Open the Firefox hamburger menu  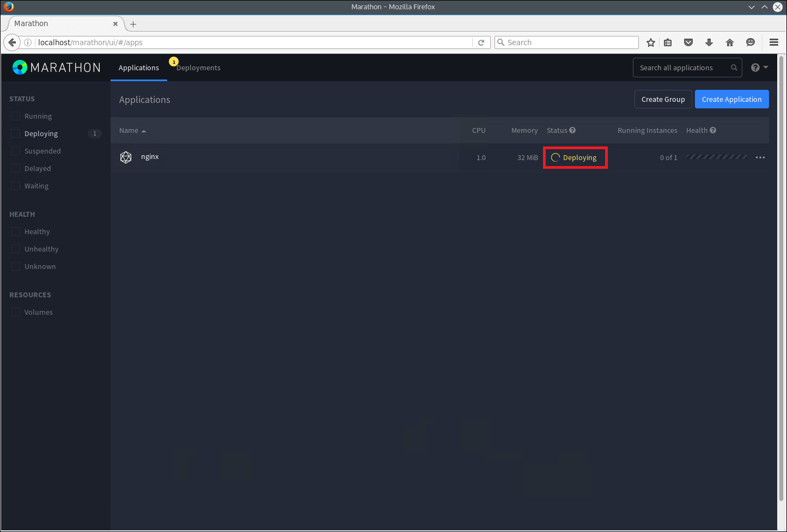tap(773, 42)
